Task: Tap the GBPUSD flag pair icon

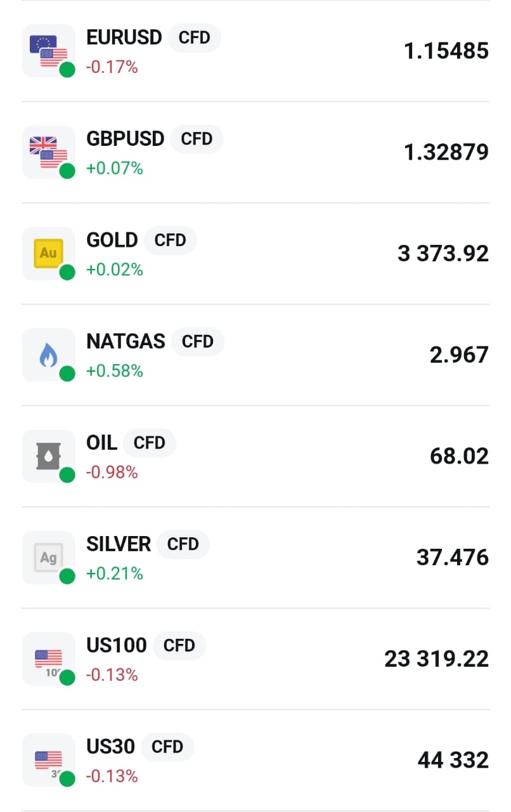Action: point(48,152)
